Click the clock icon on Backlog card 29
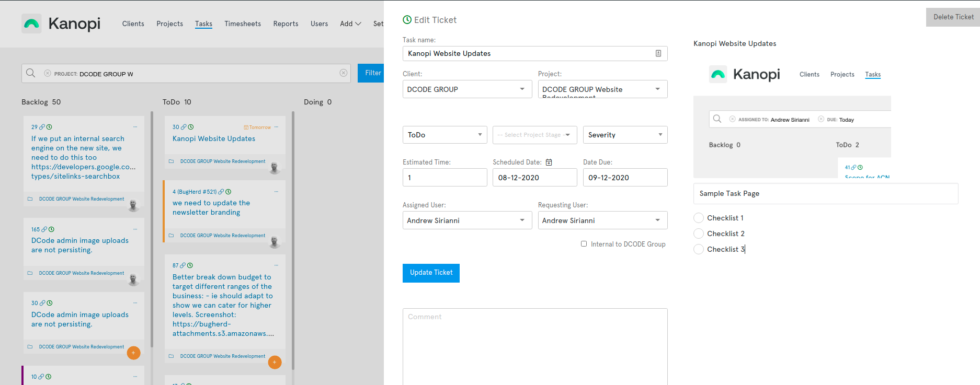 [x=49, y=127]
